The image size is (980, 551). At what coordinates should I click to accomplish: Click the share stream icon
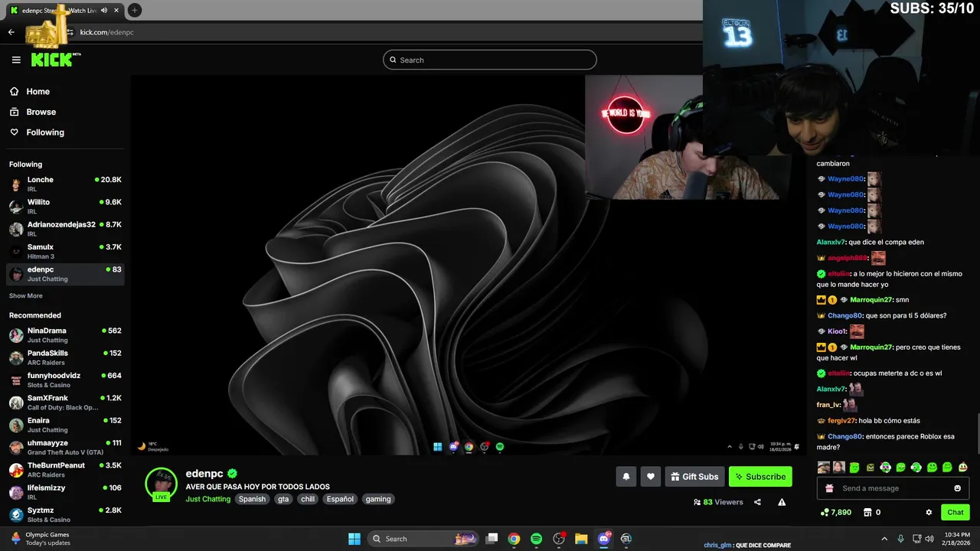point(757,502)
